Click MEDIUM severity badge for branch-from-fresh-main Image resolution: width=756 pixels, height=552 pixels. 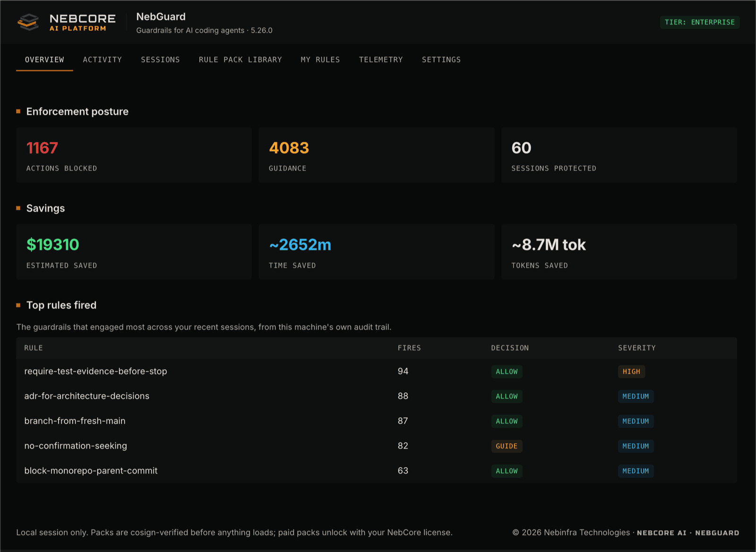click(636, 421)
